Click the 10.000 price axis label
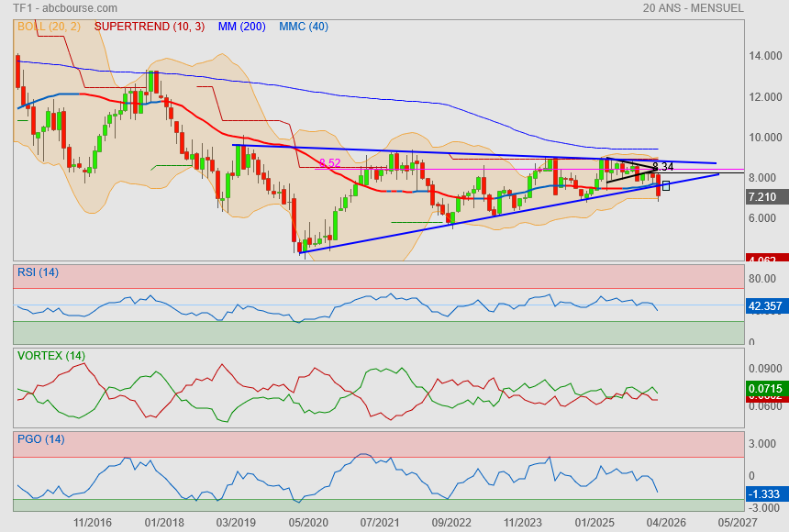The width and height of the screenshot is (789, 532). click(765, 138)
